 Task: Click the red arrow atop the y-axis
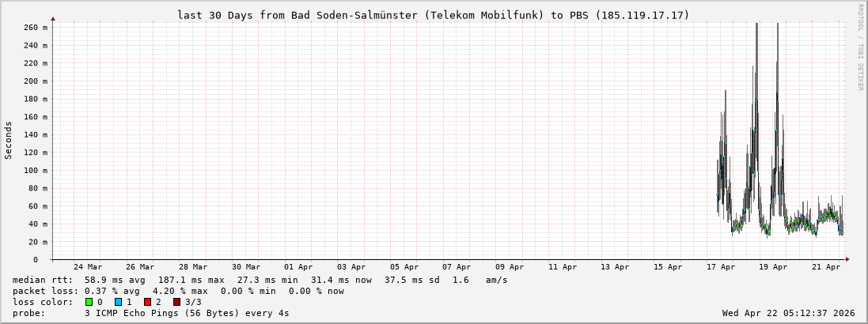click(x=53, y=18)
